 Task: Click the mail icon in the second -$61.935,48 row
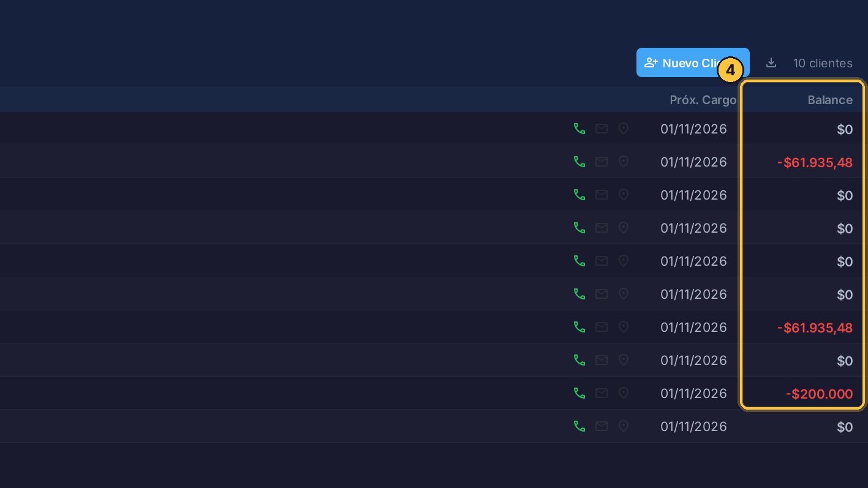pyautogui.click(x=602, y=327)
